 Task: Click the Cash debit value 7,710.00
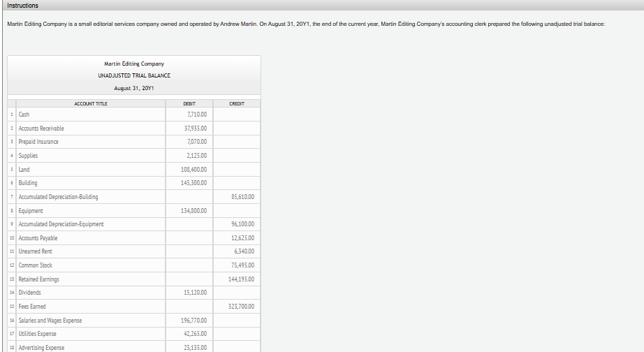197,114
